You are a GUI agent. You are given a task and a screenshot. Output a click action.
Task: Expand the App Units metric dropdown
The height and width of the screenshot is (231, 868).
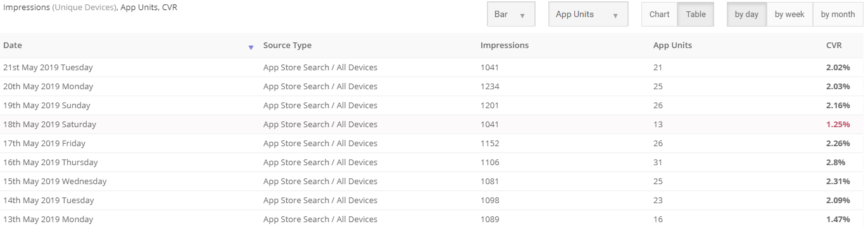point(588,15)
